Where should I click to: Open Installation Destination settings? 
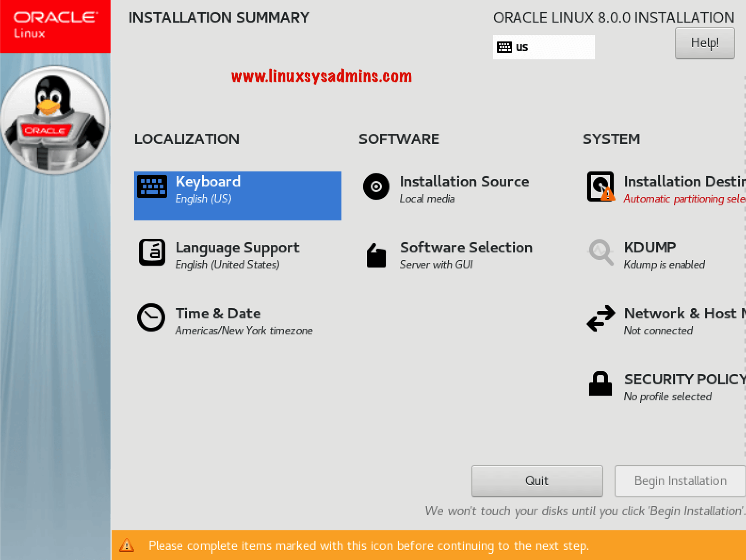tap(665, 189)
